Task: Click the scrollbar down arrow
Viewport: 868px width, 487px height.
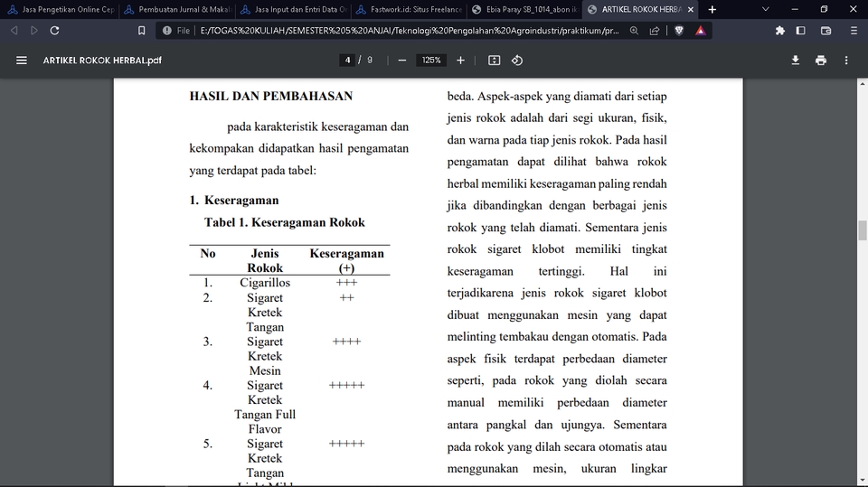Action: coord(863,481)
